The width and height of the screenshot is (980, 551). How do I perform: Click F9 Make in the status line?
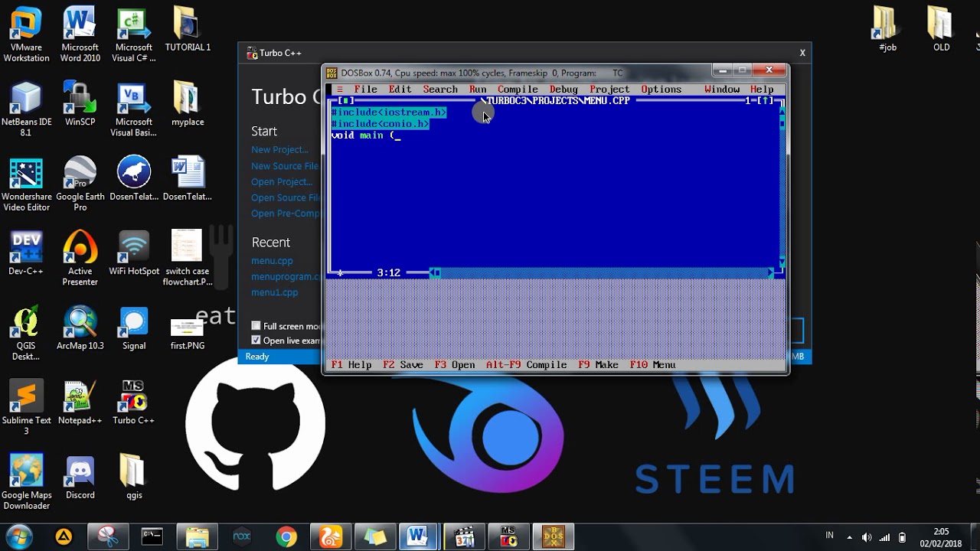[598, 365]
